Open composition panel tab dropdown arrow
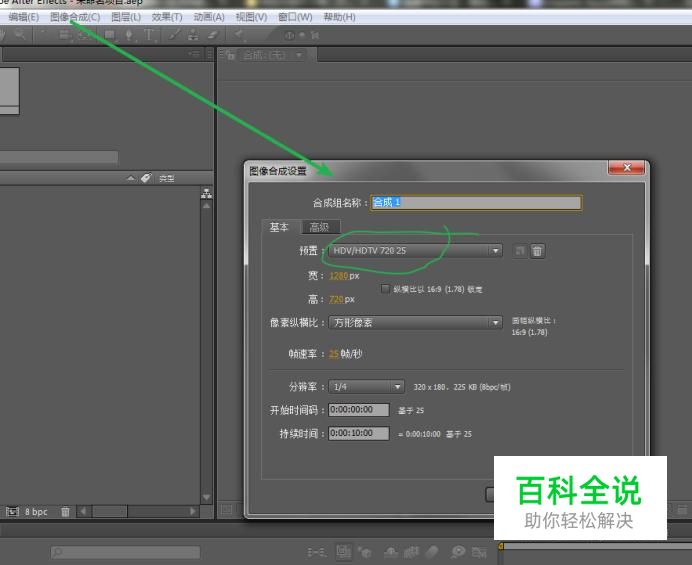The height and width of the screenshot is (565, 692). tap(300, 55)
